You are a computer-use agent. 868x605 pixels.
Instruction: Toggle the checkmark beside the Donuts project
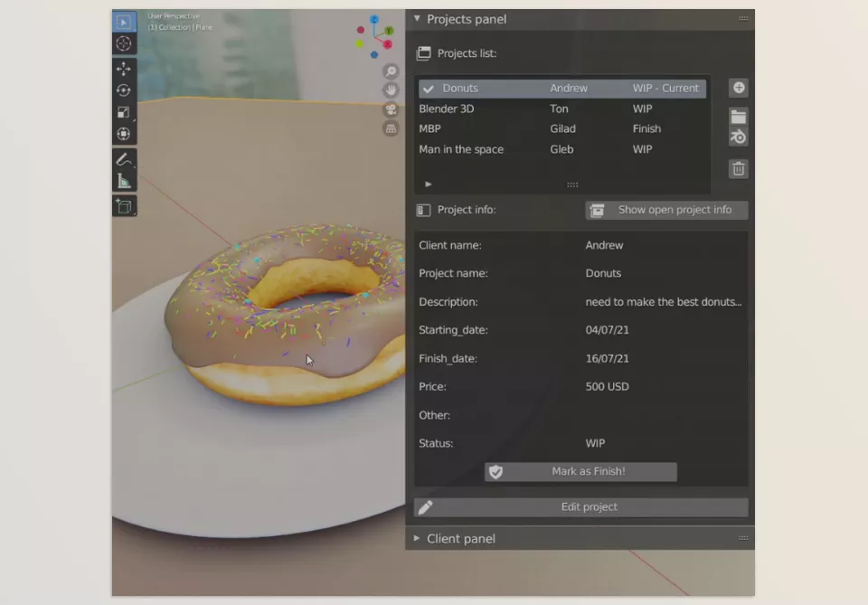(427, 88)
